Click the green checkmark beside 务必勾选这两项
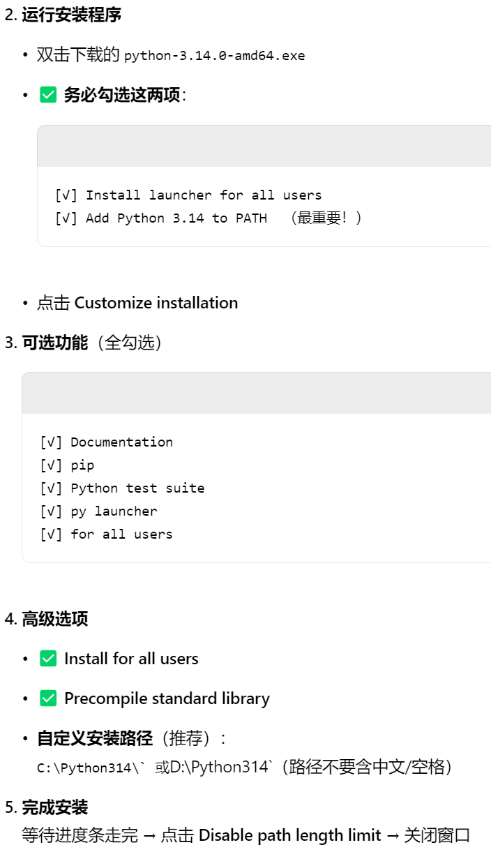Viewport: 491px width, 868px height. 48,95
